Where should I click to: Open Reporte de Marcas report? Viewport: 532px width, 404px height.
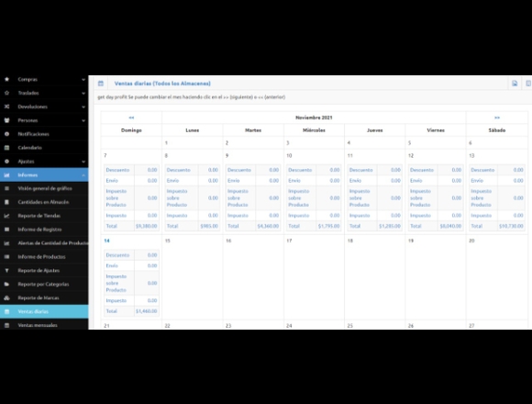44,297
